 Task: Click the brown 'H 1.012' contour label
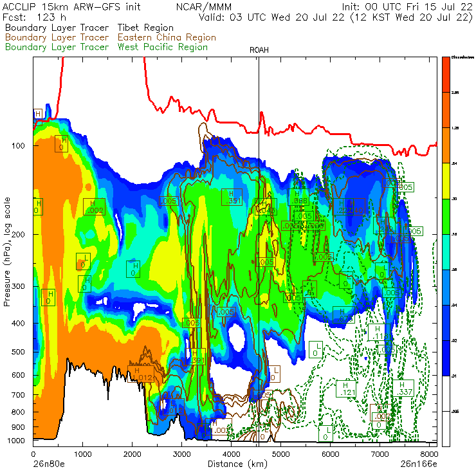[x=141, y=374]
